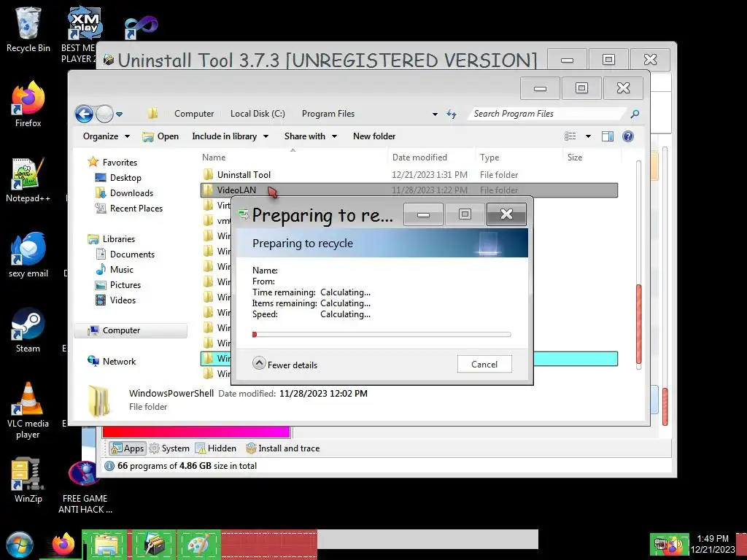Open Explorer help with the question mark icon

628,136
